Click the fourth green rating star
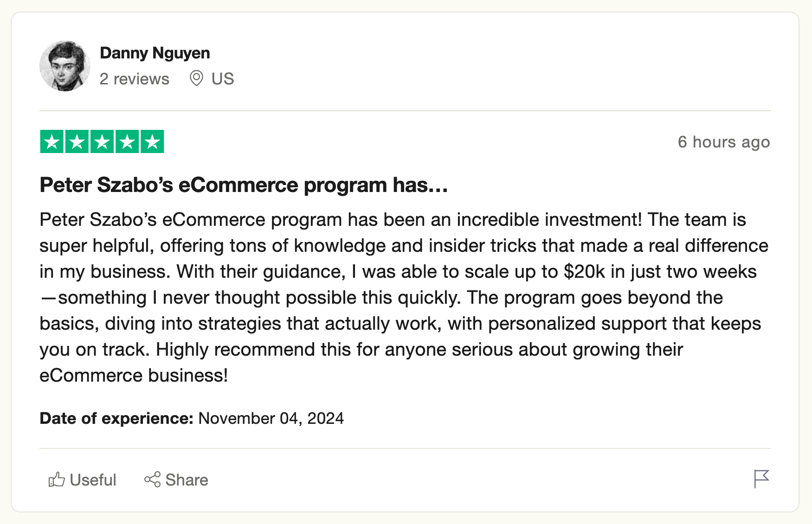The width and height of the screenshot is (812, 524). point(127,141)
